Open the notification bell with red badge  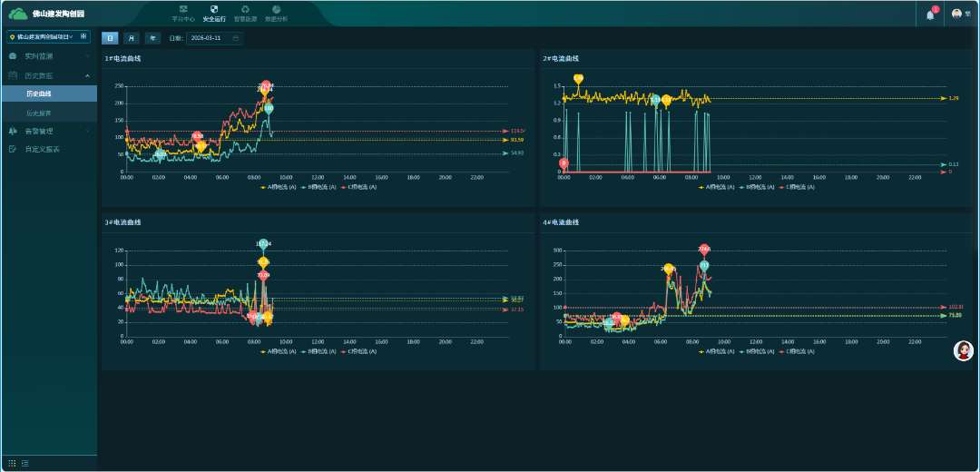(930, 15)
